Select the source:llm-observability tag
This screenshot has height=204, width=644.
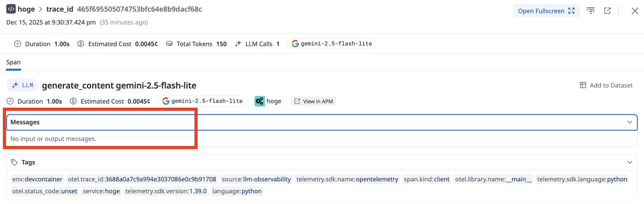click(x=256, y=179)
